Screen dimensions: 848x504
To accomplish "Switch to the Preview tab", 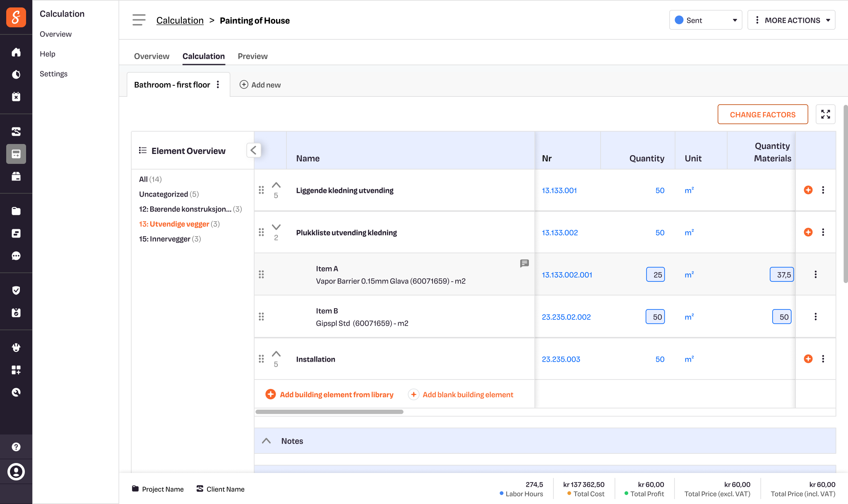I will 252,56.
